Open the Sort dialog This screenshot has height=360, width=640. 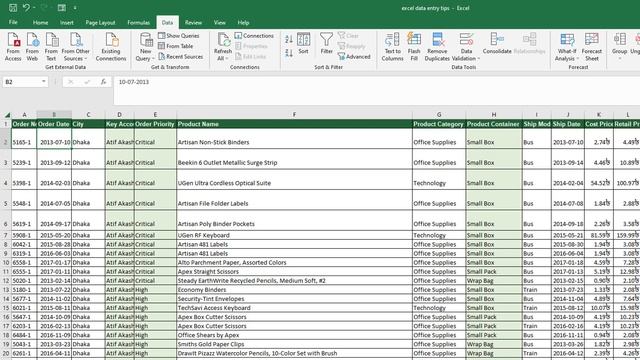point(303,43)
